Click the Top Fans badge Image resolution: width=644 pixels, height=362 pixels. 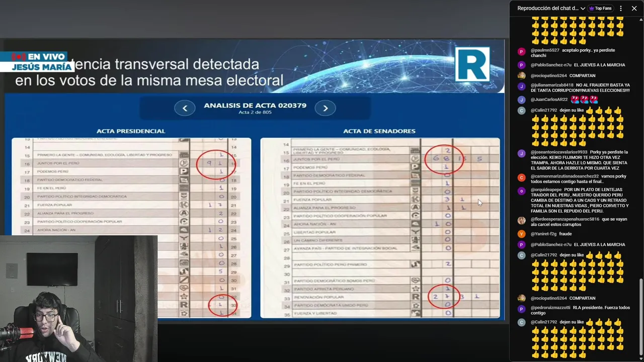[x=600, y=8]
